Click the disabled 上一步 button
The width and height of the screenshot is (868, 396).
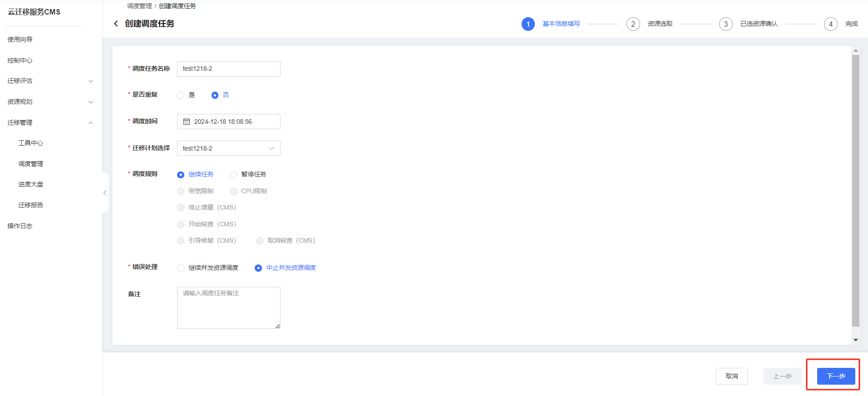pyautogui.click(x=782, y=376)
